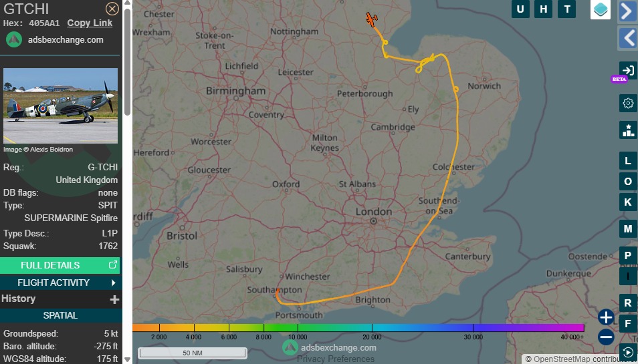Expand the History section plus
The height and width of the screenshot is (364, 638).
tap(114, 299)
